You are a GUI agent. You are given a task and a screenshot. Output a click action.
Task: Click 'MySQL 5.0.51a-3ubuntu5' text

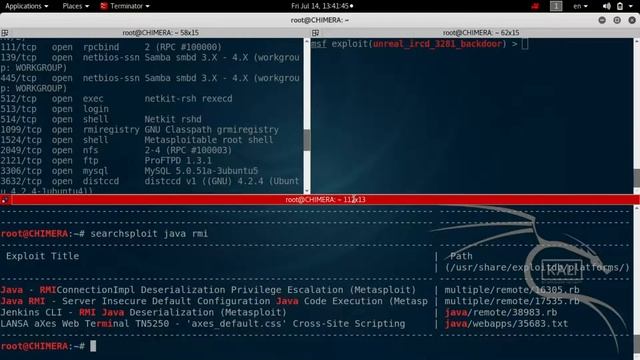[x=201, y=171]
